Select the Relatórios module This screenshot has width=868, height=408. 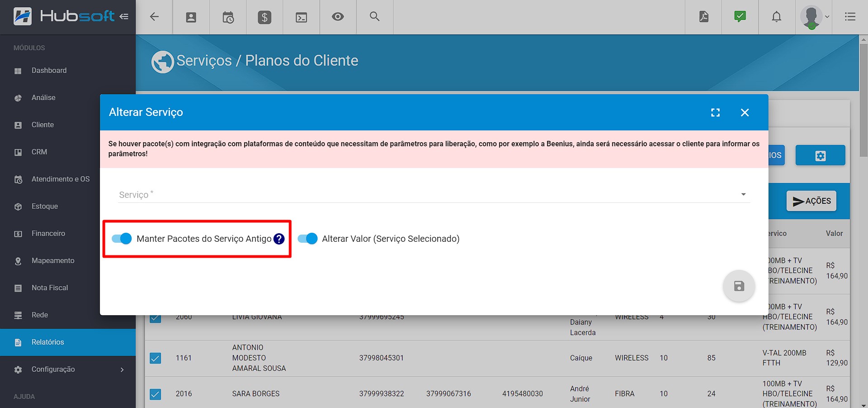tap(68, 342)
